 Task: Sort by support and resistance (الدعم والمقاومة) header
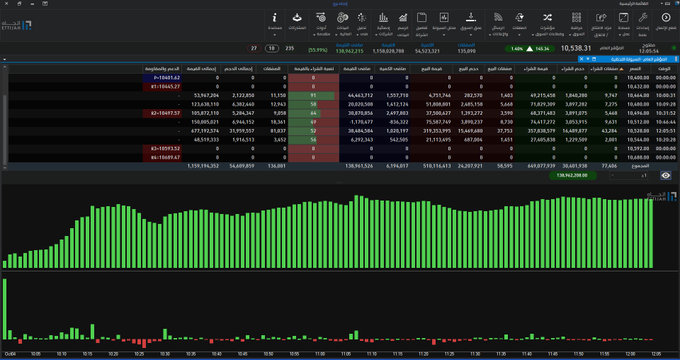[x=162, y=69]
